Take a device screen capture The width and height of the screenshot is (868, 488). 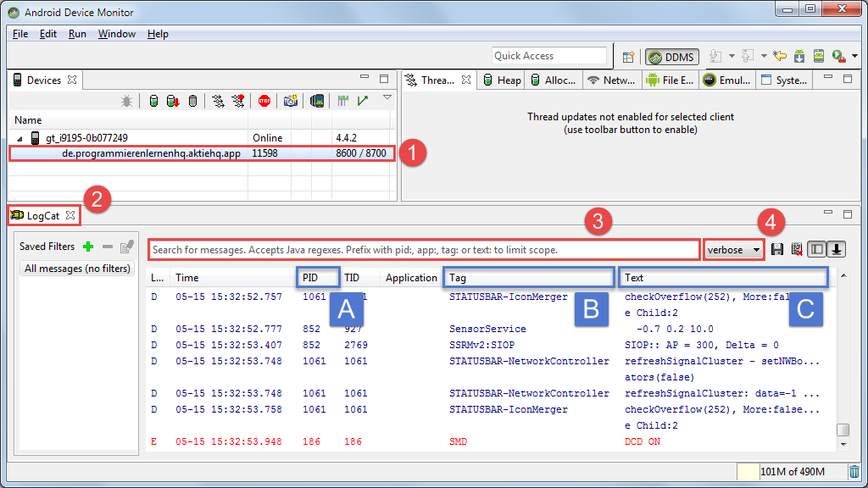pyautogui.click(x=291, y=101)
